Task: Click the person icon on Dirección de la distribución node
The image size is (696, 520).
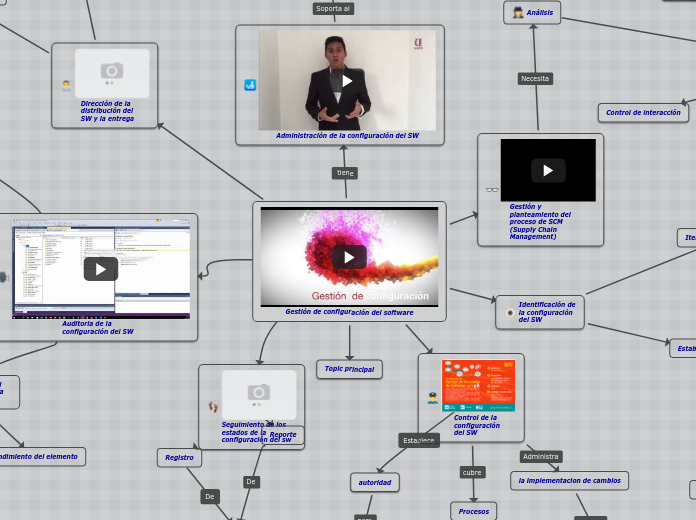Action: (66, 85)
